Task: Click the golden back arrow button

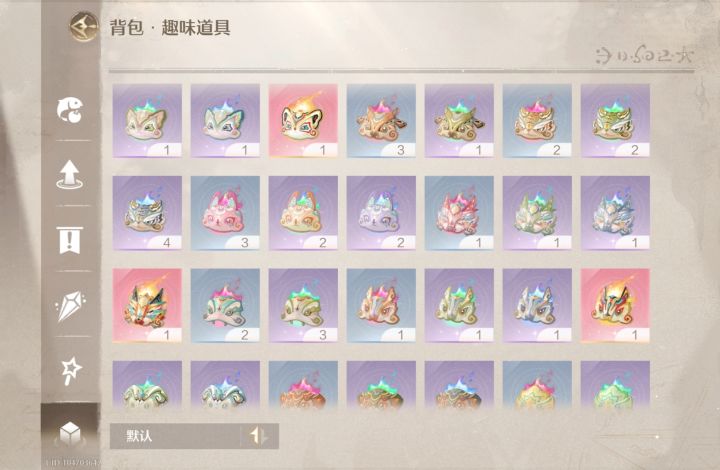Action: click(x=84, y=27)
